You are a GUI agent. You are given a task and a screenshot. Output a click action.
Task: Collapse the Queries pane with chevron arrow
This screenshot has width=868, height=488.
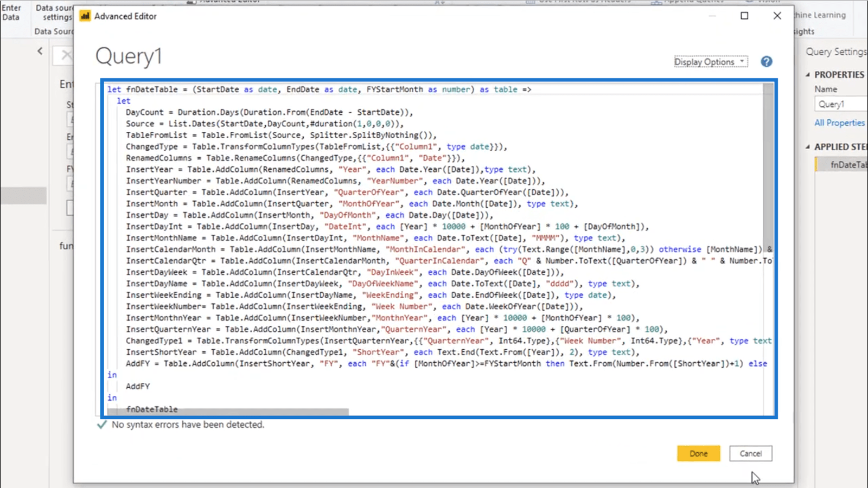[x=40, y=51]
